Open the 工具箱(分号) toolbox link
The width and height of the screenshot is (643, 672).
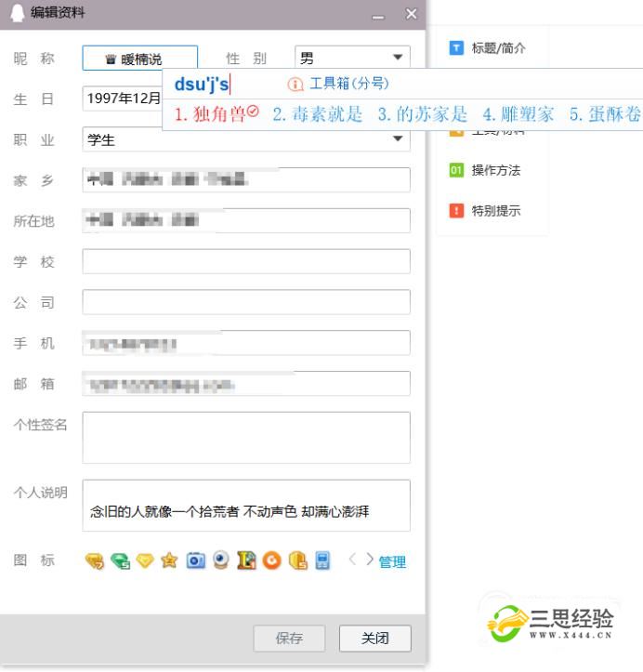coord(349,83)
